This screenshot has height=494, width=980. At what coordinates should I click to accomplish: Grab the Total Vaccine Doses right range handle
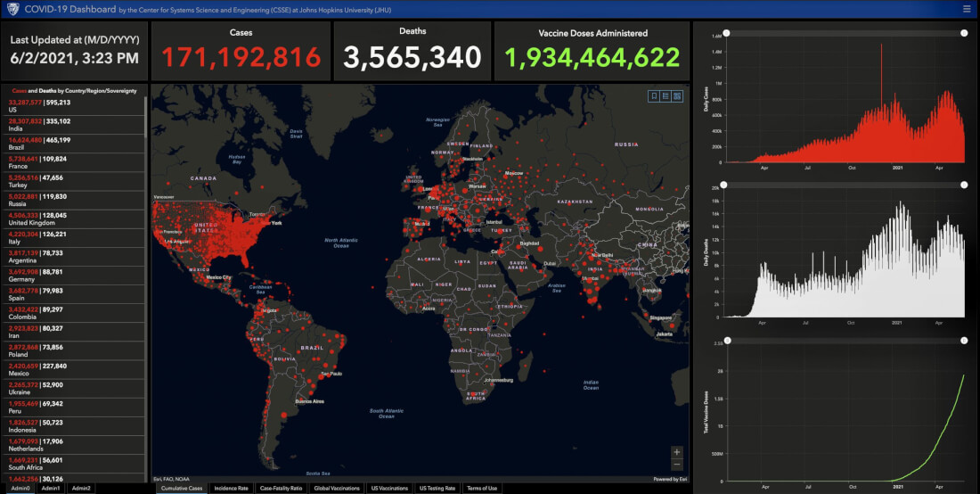coord(964,340)
